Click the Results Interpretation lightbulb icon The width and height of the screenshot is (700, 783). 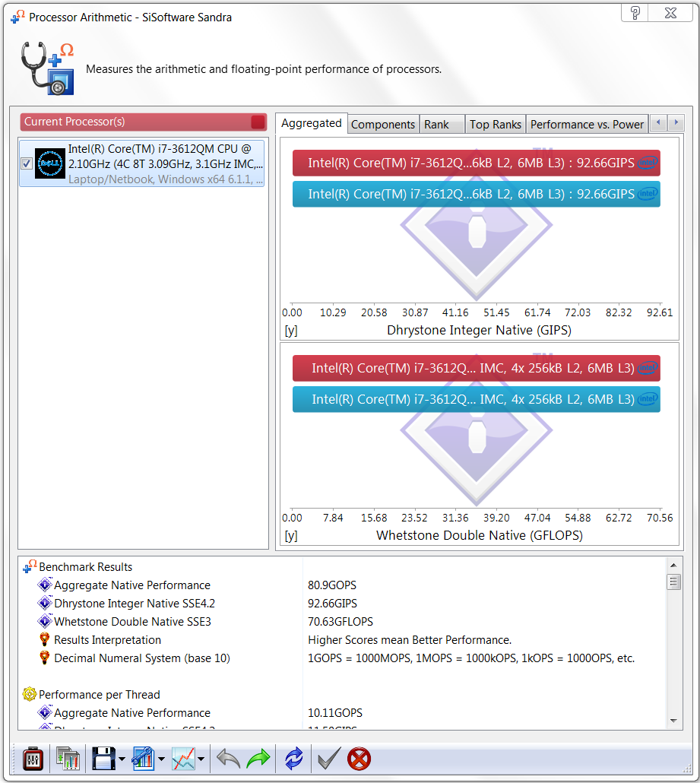point(44,639)
